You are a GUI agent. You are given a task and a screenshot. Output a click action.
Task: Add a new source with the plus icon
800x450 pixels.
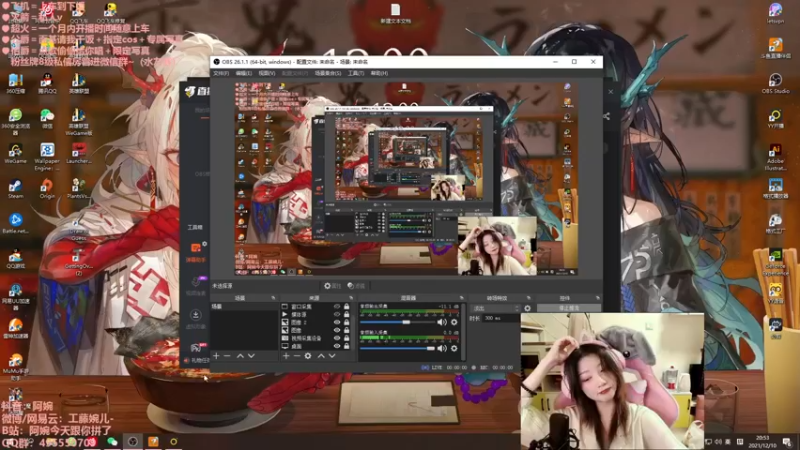tap(286, 356)
